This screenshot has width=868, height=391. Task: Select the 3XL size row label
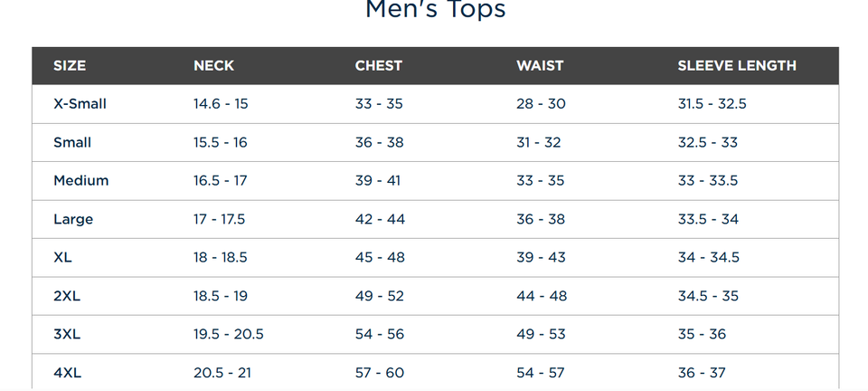(67, 335)
